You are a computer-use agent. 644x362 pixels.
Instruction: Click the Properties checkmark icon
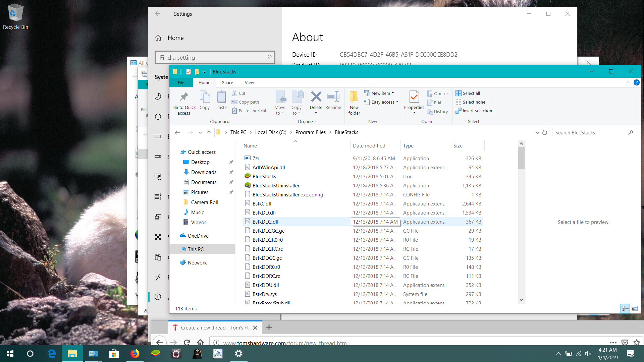click(x=414, y=97)
